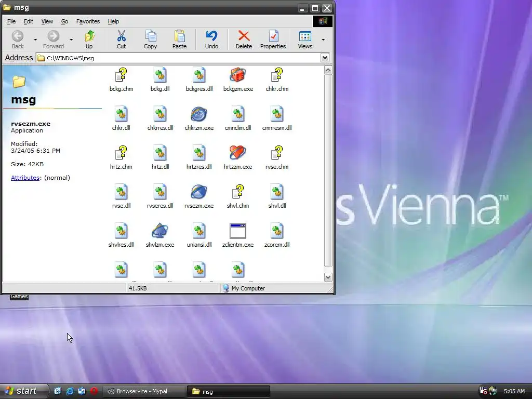Select the zclientm.exe application icon
532x399 pixels.
point(238,231)
